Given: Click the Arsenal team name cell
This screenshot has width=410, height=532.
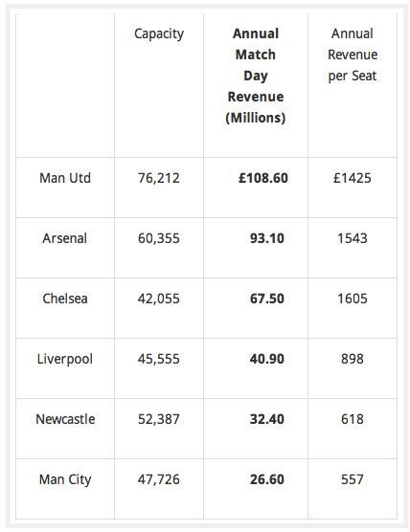Looking at the screenshot, I should 64,238.
